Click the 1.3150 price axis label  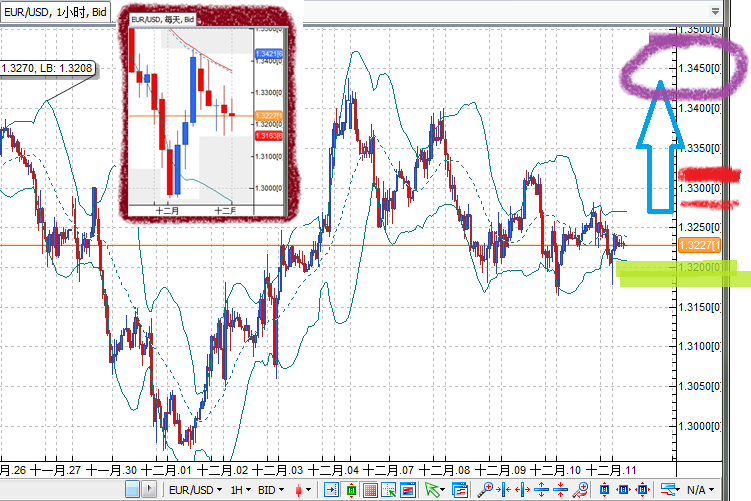point(700,307)
